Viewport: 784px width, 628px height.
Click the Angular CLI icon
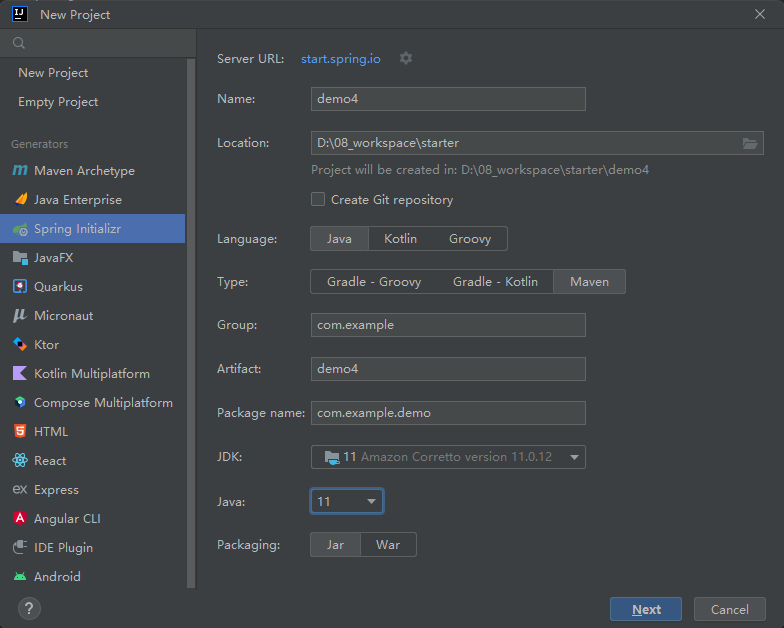[20, 519]
